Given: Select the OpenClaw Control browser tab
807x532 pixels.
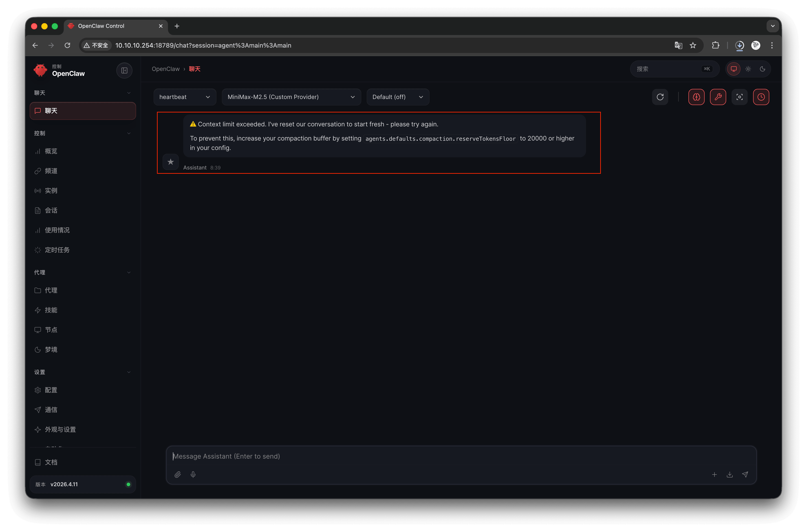Looking at the screenshot, I should (x=116, y=26).
